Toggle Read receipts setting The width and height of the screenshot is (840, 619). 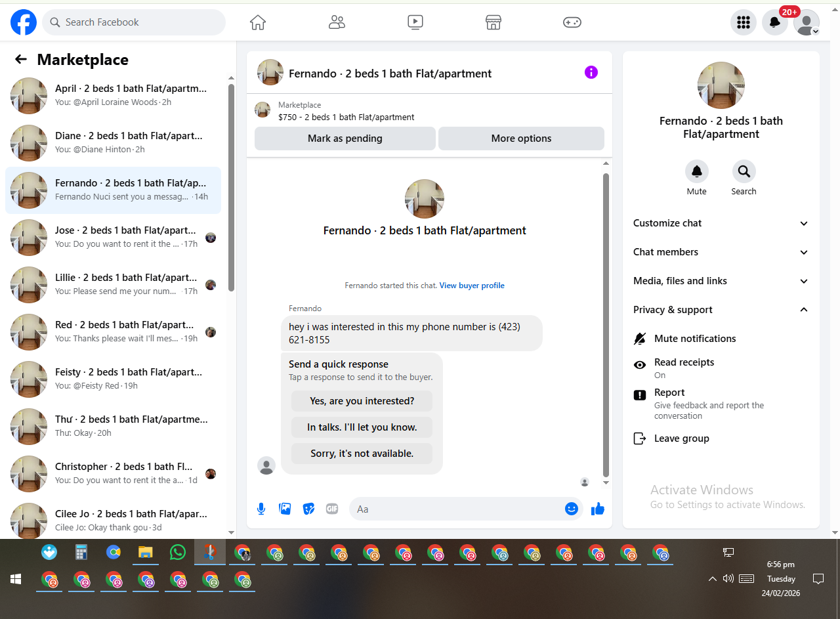tap(721, 368)
